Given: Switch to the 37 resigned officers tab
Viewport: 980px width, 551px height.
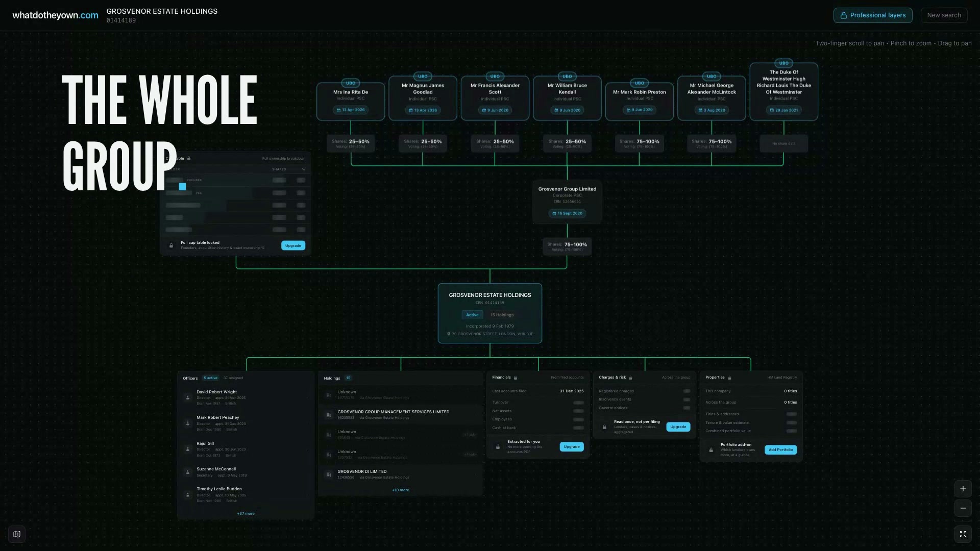Looking at the screenshot, I should pyautogui.click(x=233, y=378).
